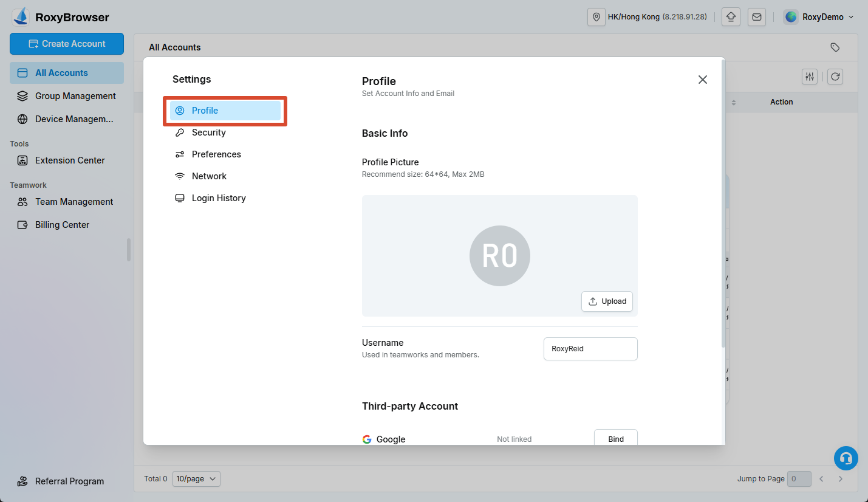Image resolution: width=868 pixels, height=502 pixels.
Task: Open the Extension Center
Action: pyautogui.click(x=67, y=160)
